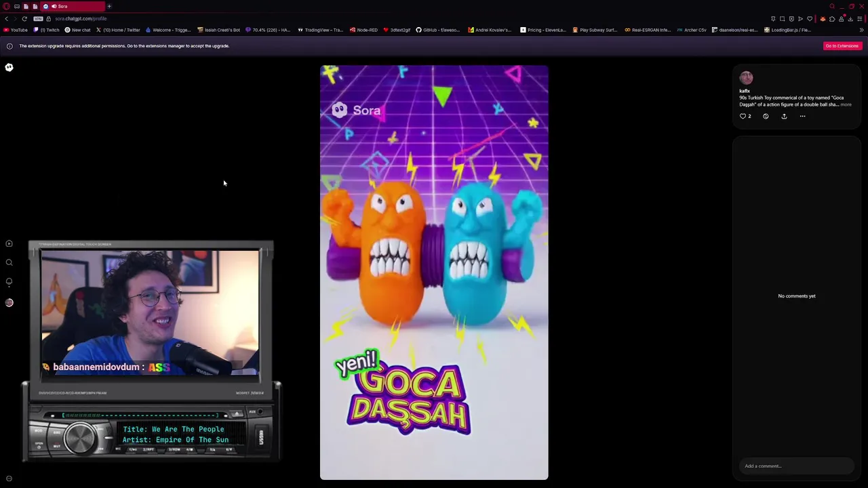Click the Sora logo in the left sidebar
Image resolution: width=868 pixels, height=488 pixels.
click(9, 67)
